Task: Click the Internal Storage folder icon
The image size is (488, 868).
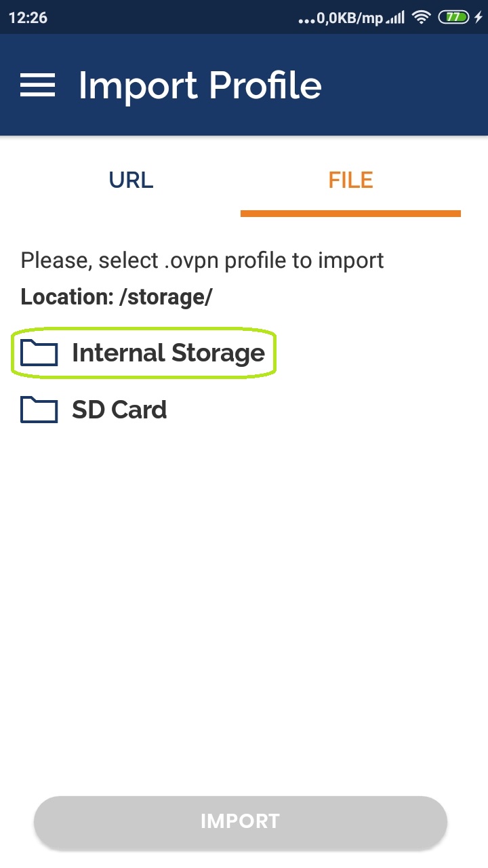Action: tap(39, 353)
